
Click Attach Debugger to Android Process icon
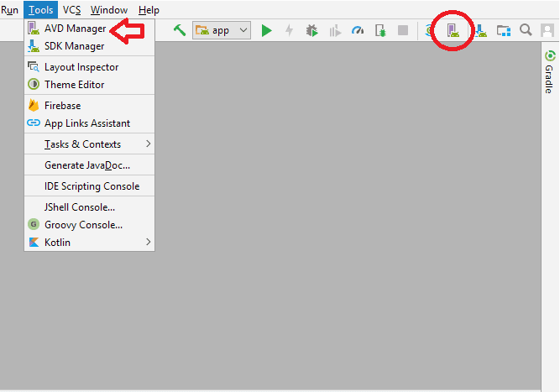(x=380, y=31)
